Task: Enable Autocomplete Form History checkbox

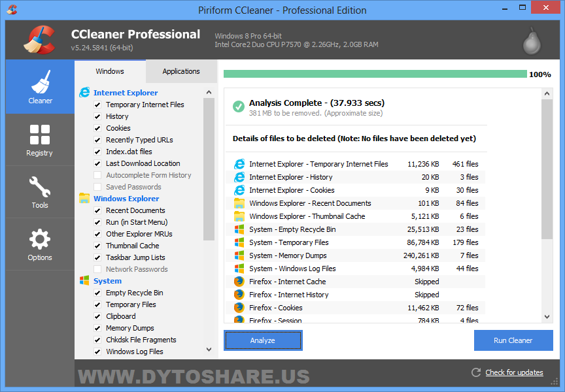Action: (97, 175)
